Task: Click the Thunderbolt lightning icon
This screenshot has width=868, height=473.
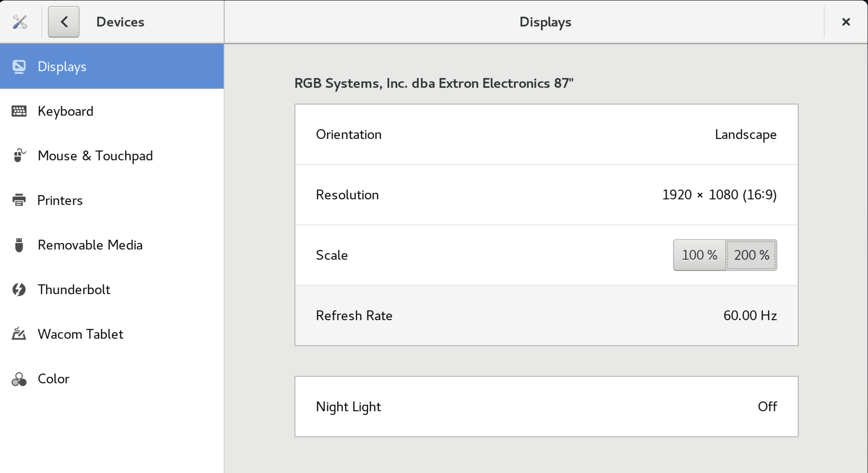Action: coord(19,289)
